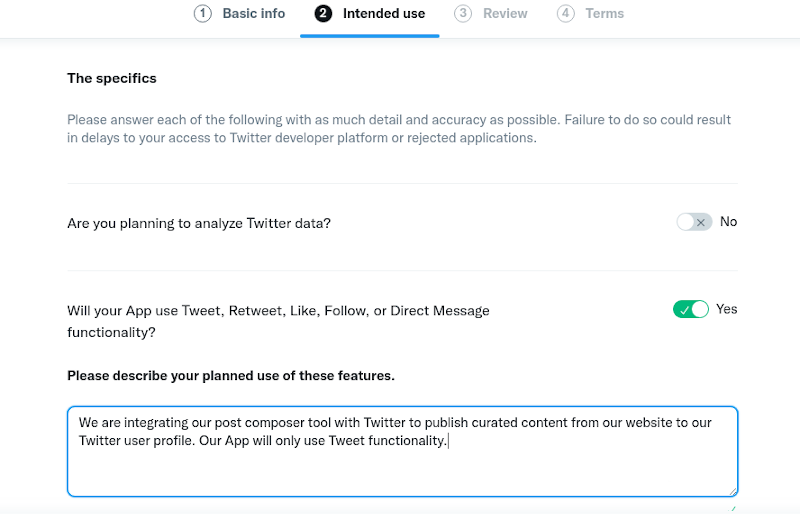800x520 pixels.
Task: Focus the planned use description text box
Action: click(x=403, y=451)
